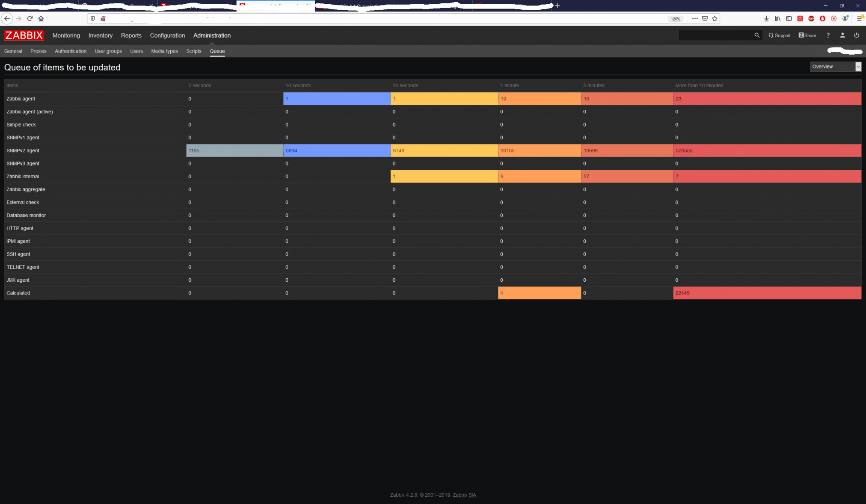Switch to the Media types tab

[x=164, y=51]
